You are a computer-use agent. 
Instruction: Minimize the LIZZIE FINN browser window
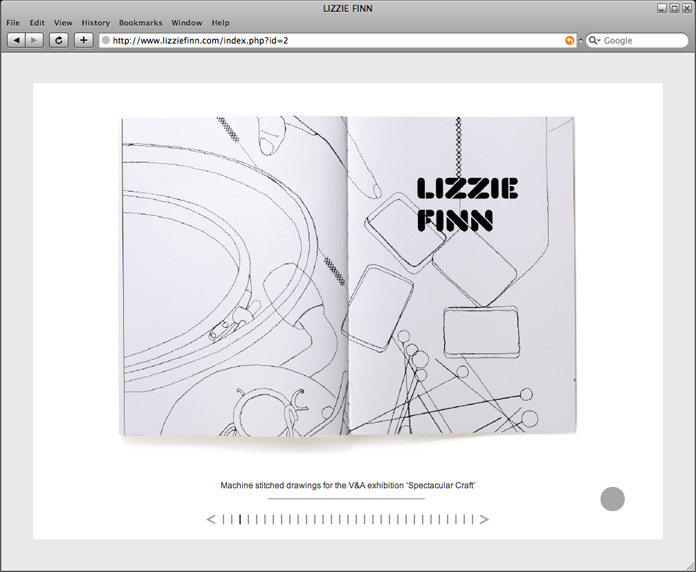[x=662, y=8]
